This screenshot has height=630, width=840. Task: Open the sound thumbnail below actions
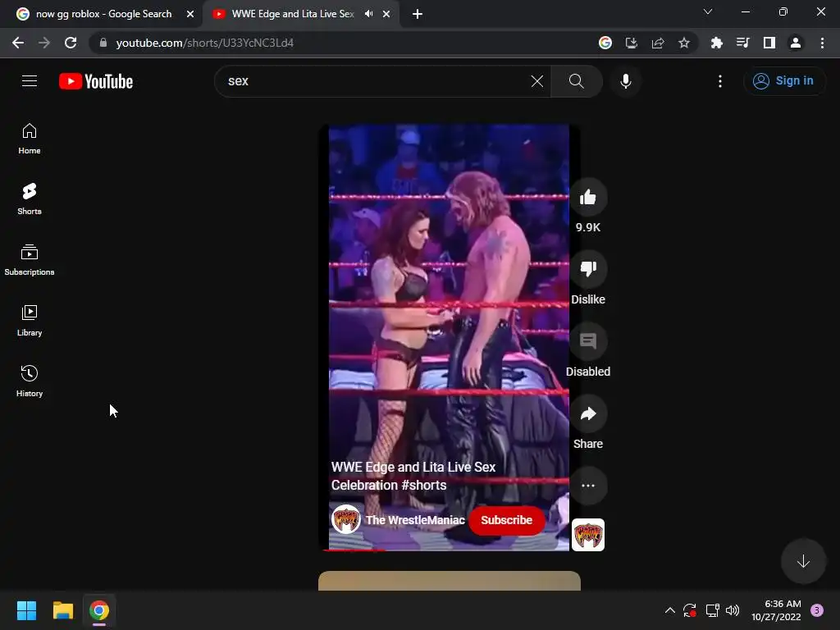pos(587,535)
